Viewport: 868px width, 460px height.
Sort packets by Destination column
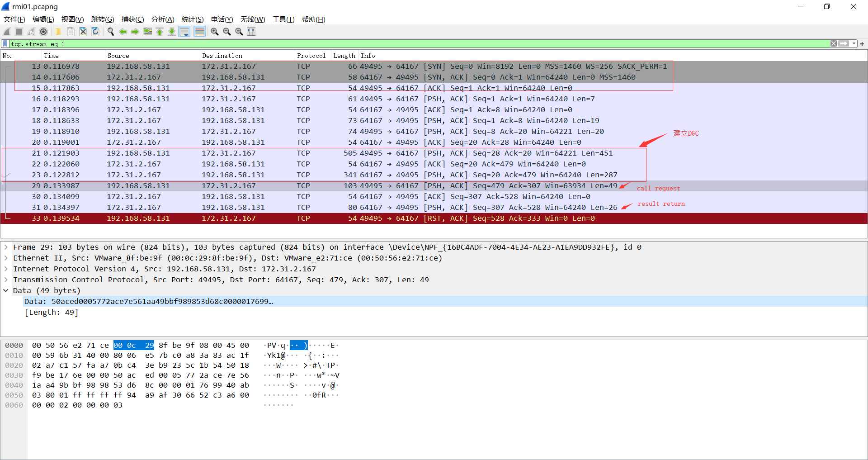(x=247, y=56)
